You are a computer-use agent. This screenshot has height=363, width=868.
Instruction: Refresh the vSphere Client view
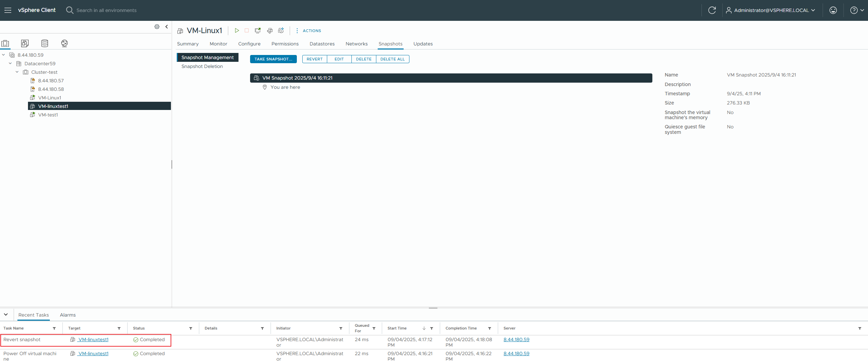(x=712, y=10)
